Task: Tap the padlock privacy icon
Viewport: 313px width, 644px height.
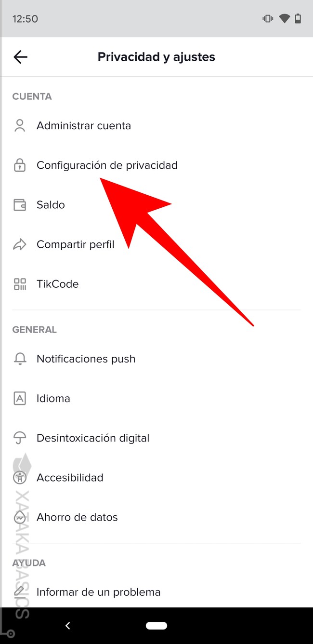Action: click(x=20, y=165)
